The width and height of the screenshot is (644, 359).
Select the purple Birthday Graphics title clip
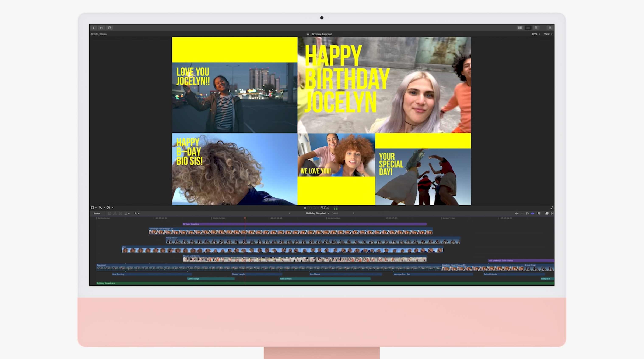pos(305,224)
